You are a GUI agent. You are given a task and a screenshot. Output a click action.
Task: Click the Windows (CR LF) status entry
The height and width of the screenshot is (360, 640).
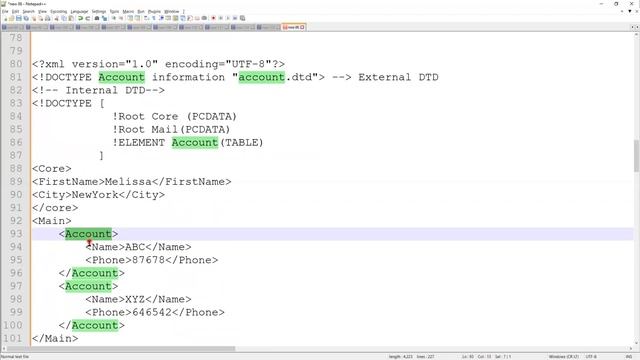[564, 357]
